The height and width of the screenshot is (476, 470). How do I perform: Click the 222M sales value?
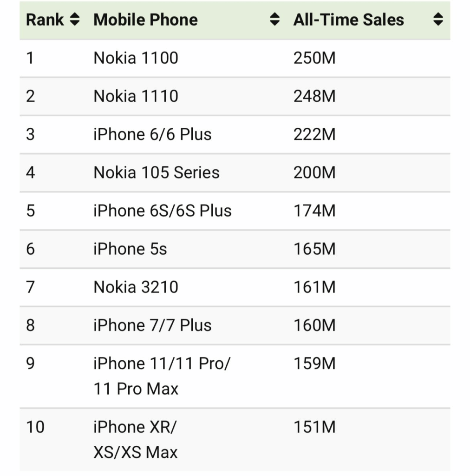coord(314,134)
